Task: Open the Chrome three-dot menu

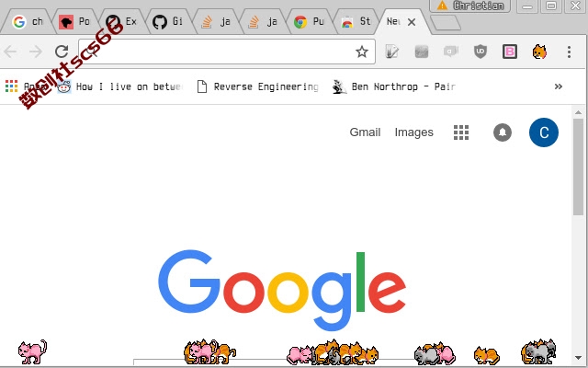Action: 569,52
